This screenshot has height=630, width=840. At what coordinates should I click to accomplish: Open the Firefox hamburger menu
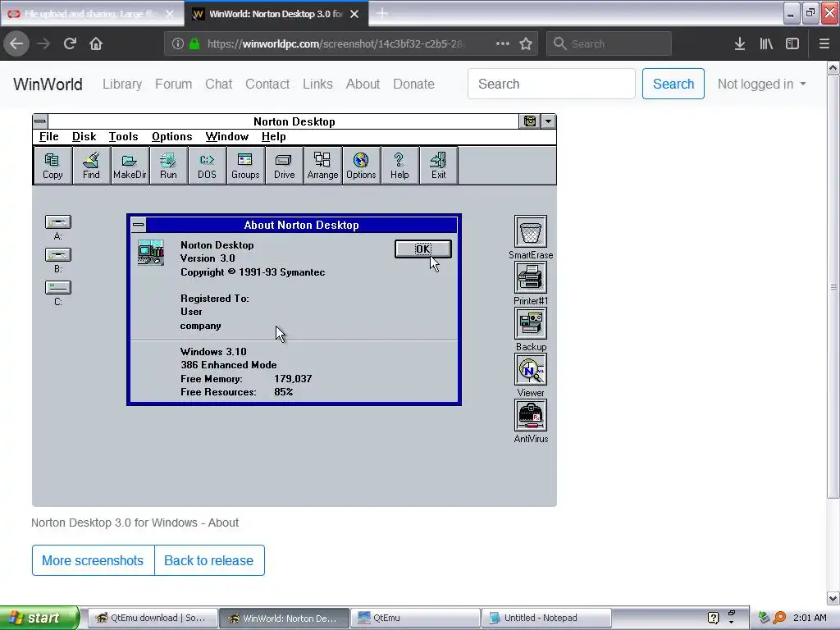tap(824, 43)
